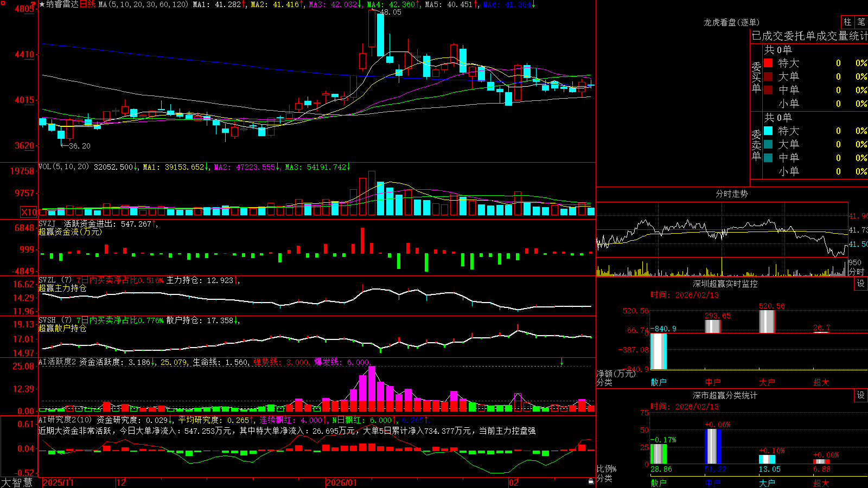Open VOL(5,10,20) indicator parameters
The image size is (868, 488).
tap(63, 167)
